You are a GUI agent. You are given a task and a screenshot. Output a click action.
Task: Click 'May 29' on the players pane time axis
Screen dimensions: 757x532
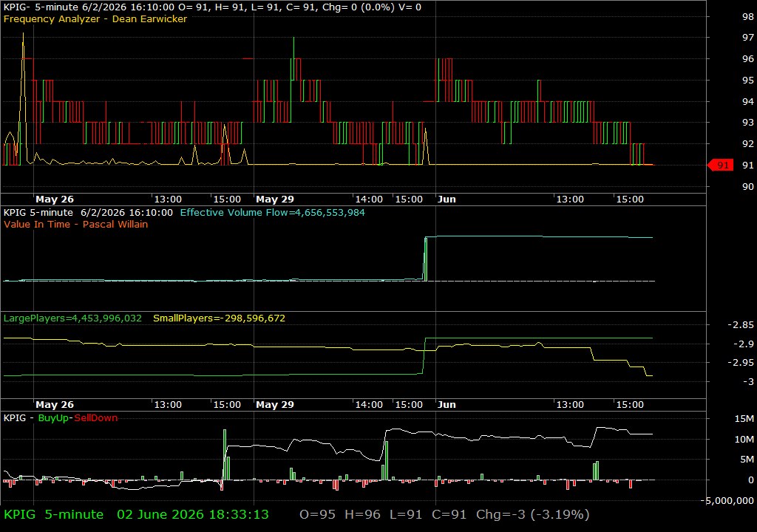275,405
